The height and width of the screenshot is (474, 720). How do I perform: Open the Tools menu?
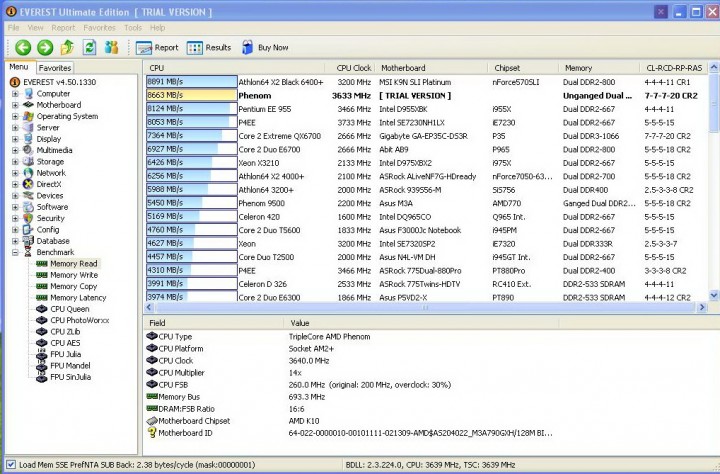click(133, 28)
